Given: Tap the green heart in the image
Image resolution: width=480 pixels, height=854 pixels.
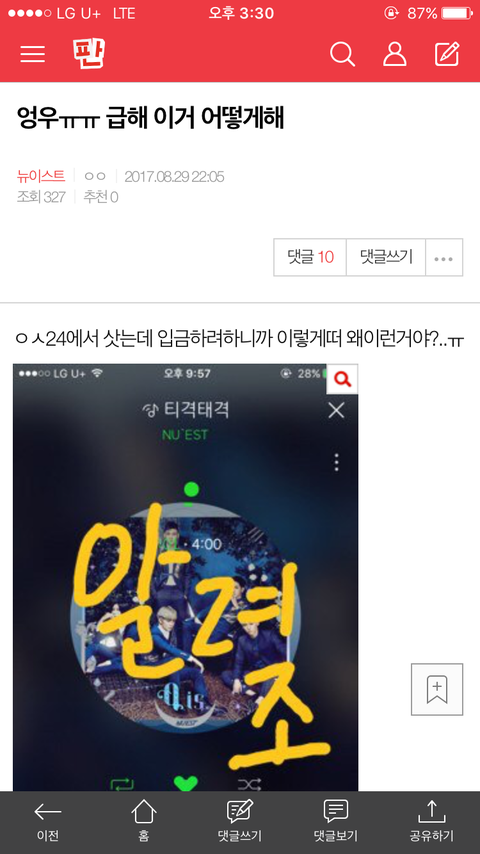Looking at the screenshot, I should (x=185, y=784).
